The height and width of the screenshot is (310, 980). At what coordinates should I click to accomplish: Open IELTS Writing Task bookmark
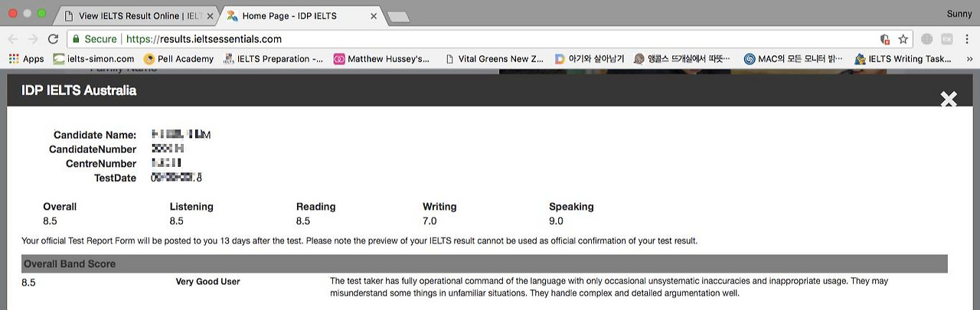903,59
